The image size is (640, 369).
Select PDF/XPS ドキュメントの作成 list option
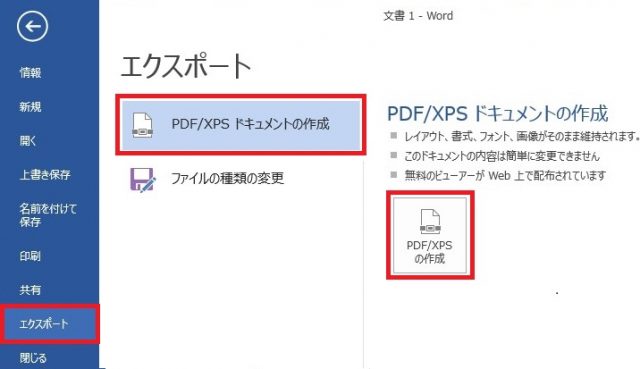click(x=241, y=124)
